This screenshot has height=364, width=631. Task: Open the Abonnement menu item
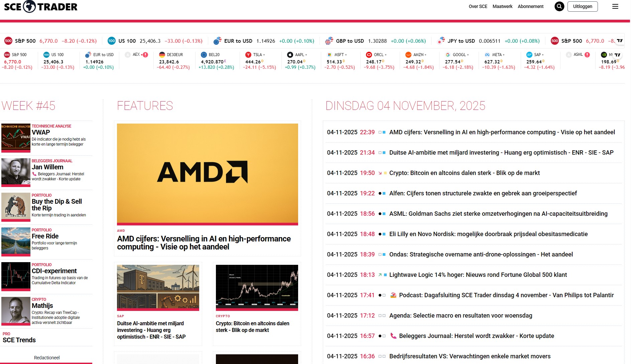click(x=530, y=6)
